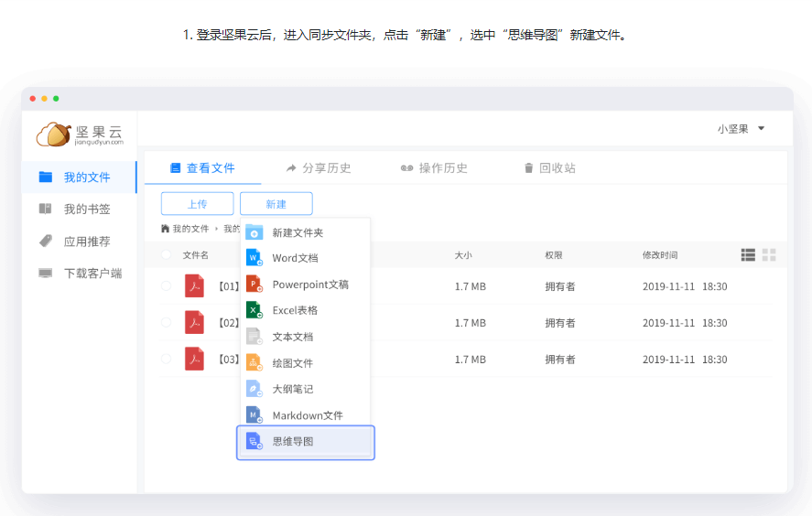This screenshot has width=812, height=516.
Task: Click the 文件名 column header
Action: point(196,254)
